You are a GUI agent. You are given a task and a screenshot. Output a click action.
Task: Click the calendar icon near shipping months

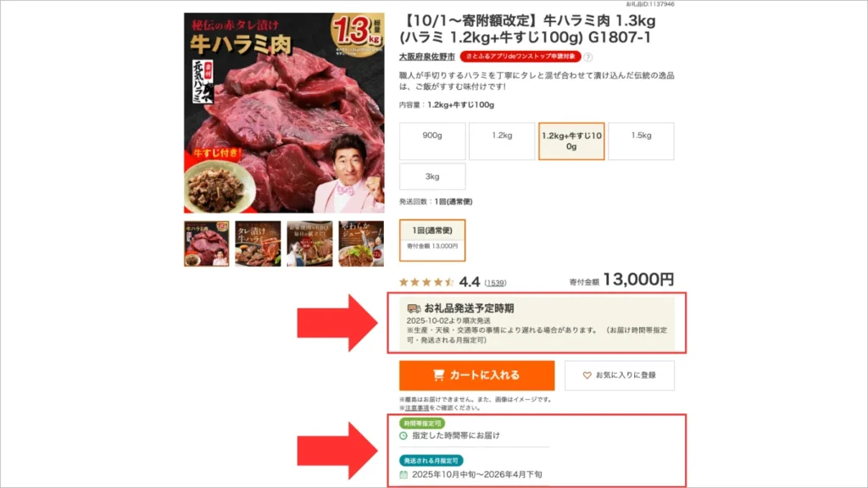pyautogui.click(x=403, y=474)
